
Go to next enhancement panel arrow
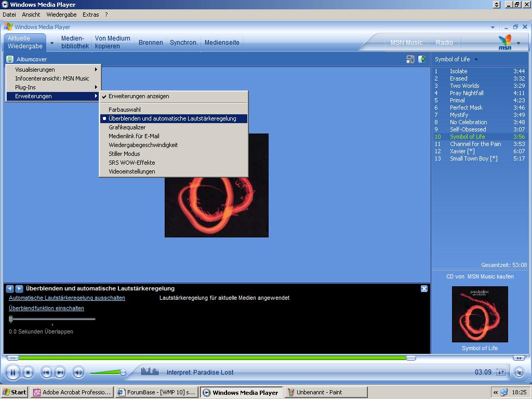pos(19,288)
